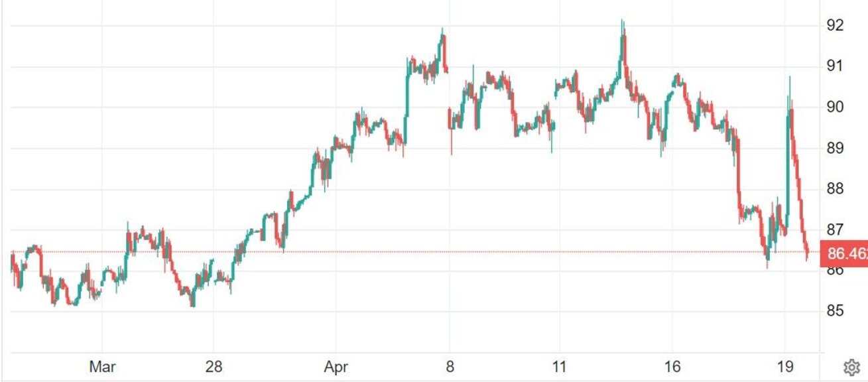Select the 92 price axis label

(835, 25)
